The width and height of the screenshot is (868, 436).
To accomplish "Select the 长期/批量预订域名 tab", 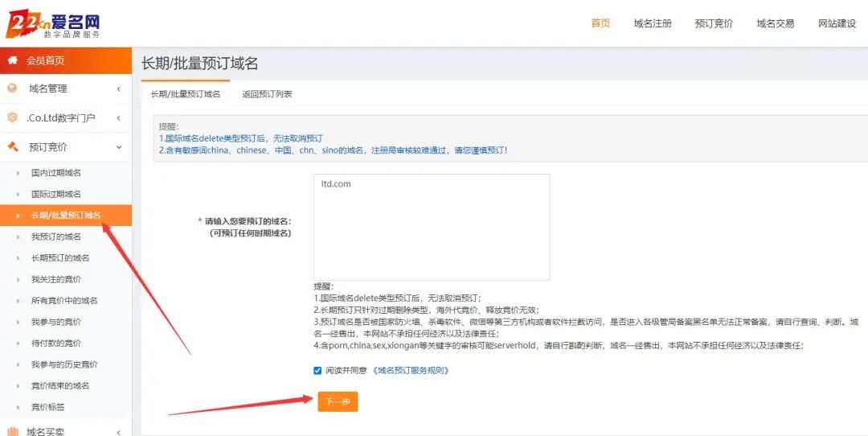I will click(186, 94).
